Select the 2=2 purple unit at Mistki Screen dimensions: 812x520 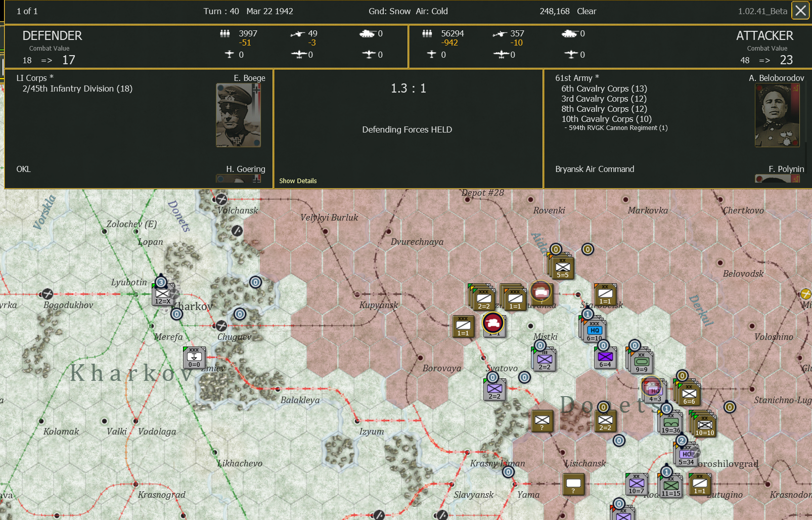(545, 360)
